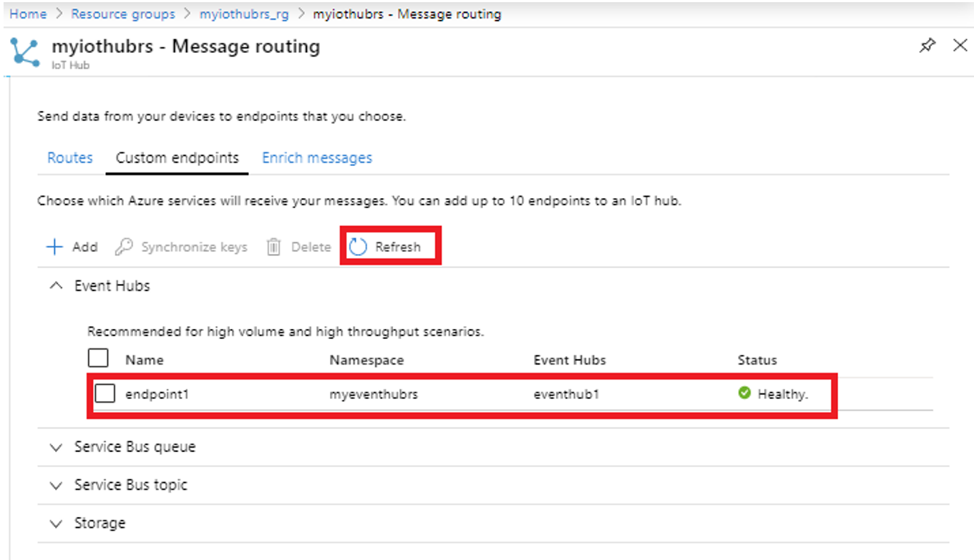Click the Name column header
The image size is (974, 560).
[145, 360]
